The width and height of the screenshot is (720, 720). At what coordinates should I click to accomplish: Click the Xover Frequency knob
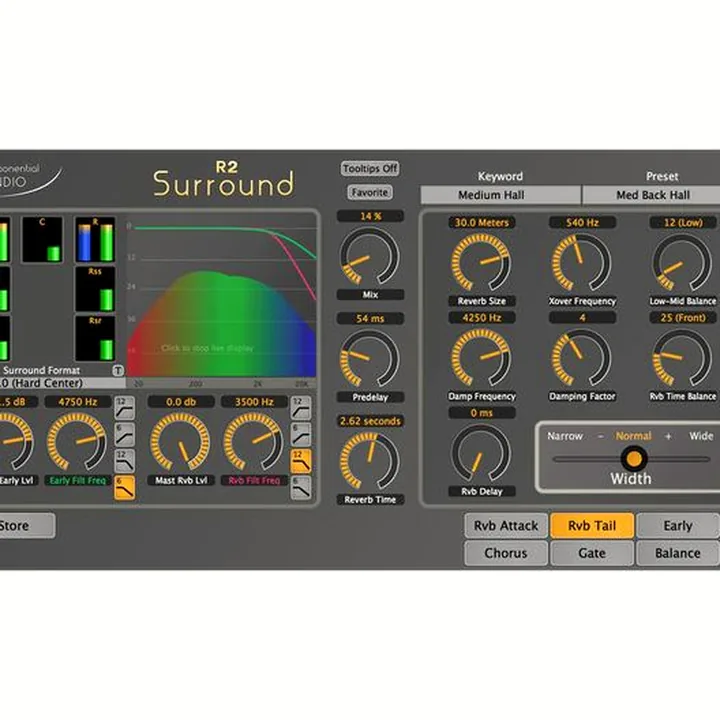tap(581, 263)
